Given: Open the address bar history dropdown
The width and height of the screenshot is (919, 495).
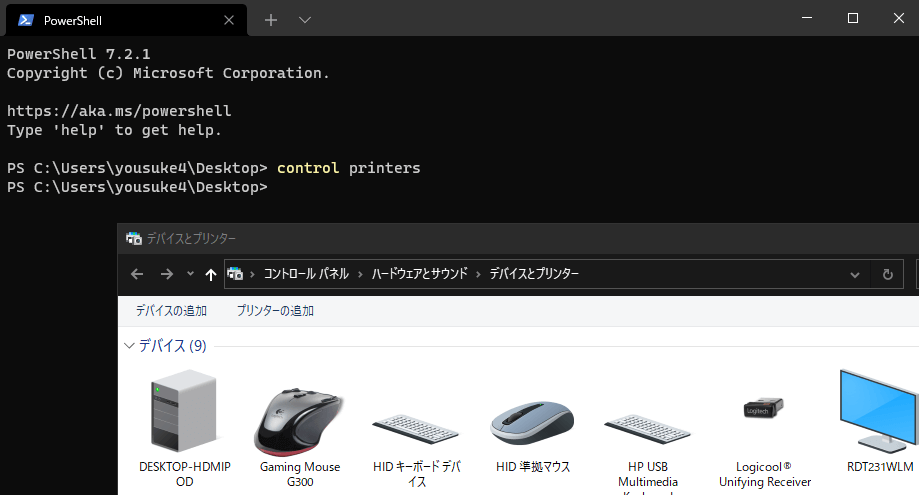Looking at the screenshot, I should tap(855, 274).
